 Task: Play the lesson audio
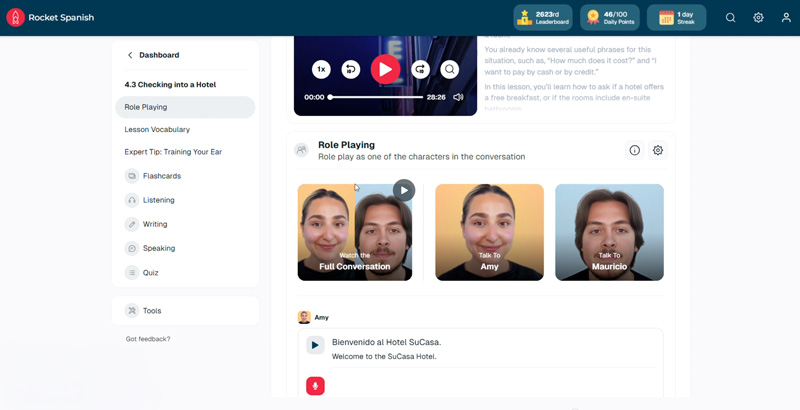click(385, 69)
